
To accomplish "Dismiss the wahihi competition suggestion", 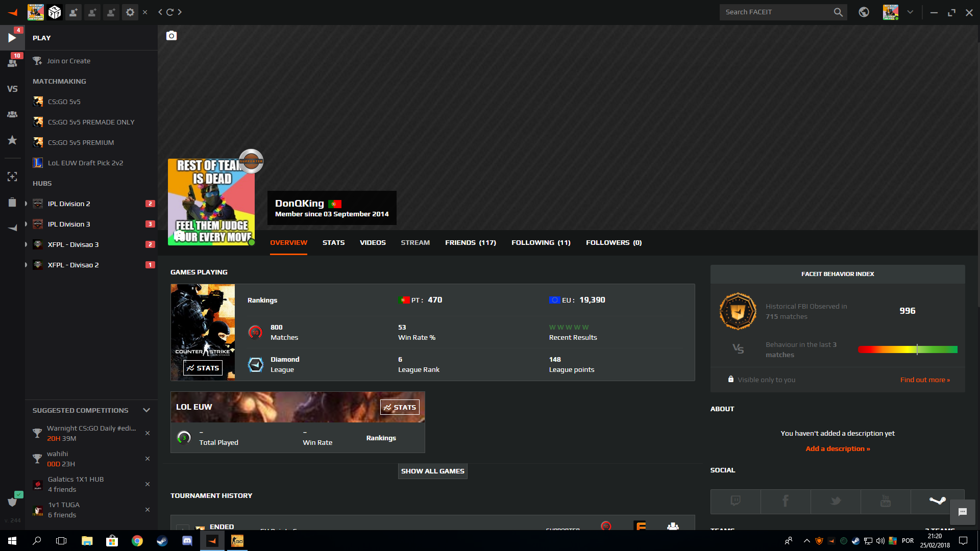I will click(x=148, y=459).
